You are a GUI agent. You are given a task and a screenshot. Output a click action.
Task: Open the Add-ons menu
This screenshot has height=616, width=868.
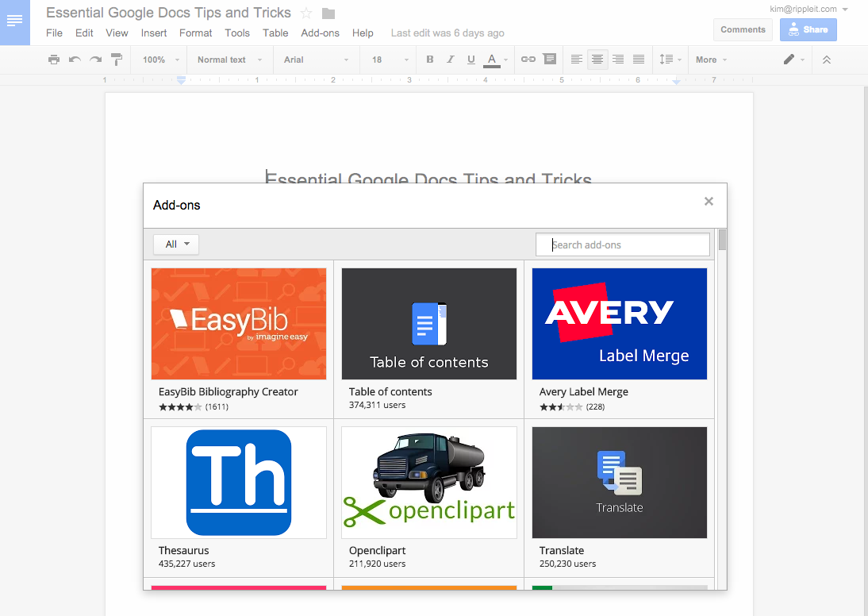pos(320,33)
